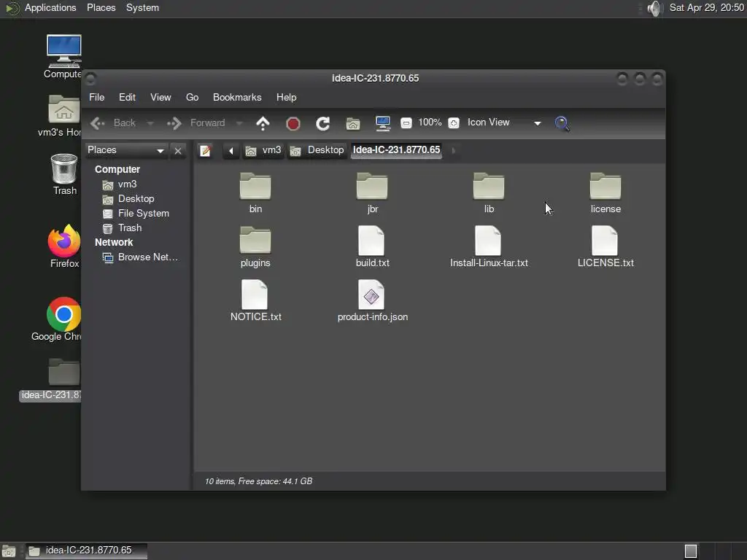Open Forward history dropdown arrow
The image size is (747, 560).
(x=239, y=123)
